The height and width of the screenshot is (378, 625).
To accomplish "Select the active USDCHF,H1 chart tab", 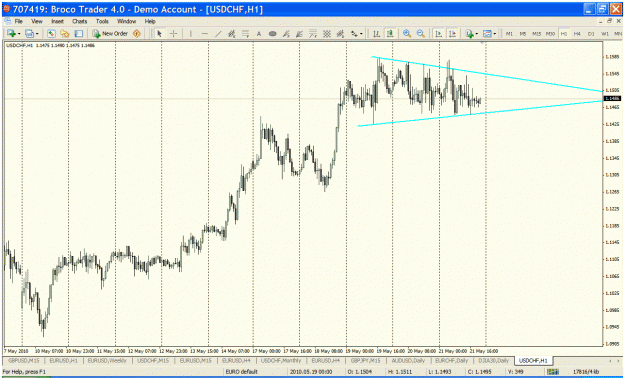I will tap(533, 360).
